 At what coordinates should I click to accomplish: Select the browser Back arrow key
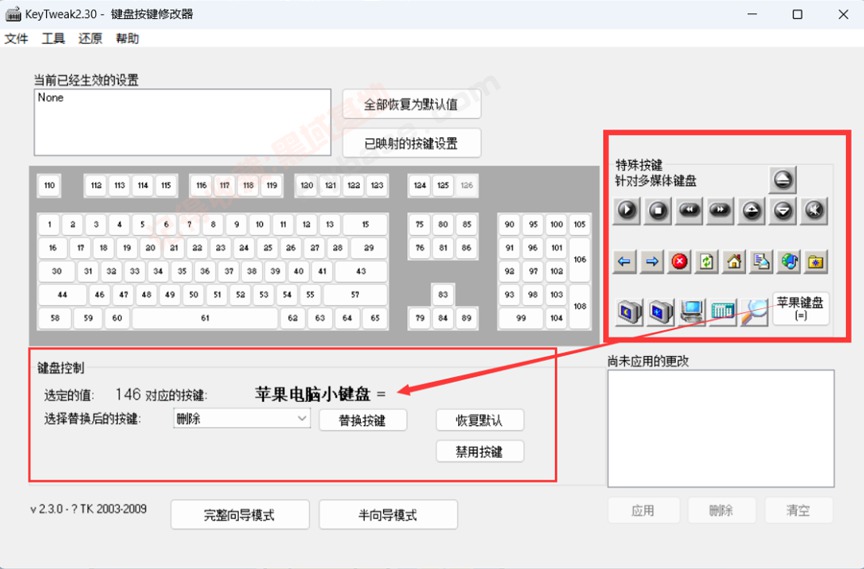click(x=624, y=262)
